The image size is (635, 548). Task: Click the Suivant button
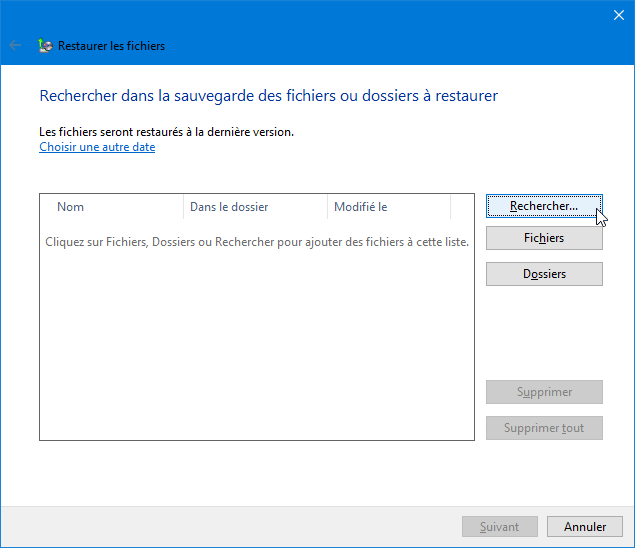click(500, 527)
